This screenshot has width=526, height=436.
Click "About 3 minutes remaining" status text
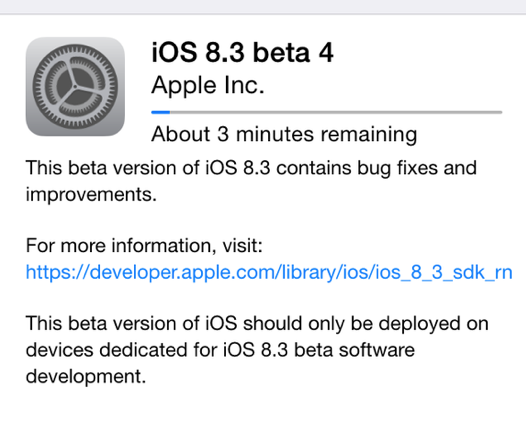284,134
